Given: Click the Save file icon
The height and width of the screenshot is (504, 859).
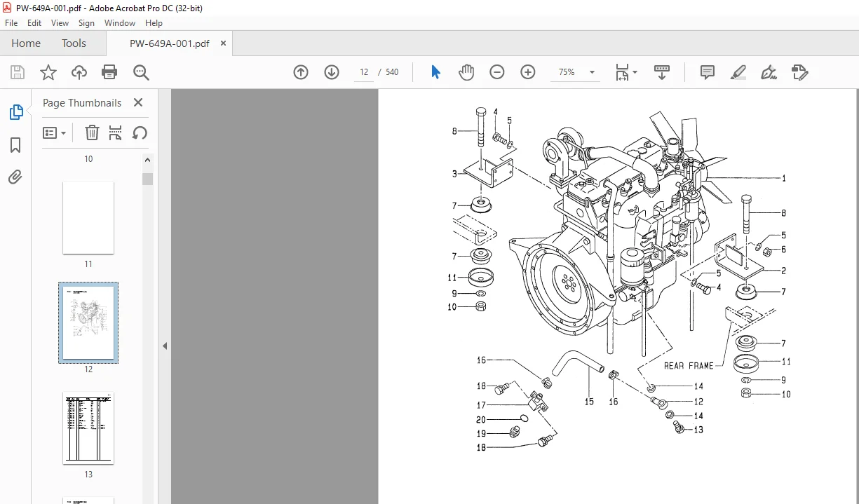Looking at the screenshot, I should point(18,72).
